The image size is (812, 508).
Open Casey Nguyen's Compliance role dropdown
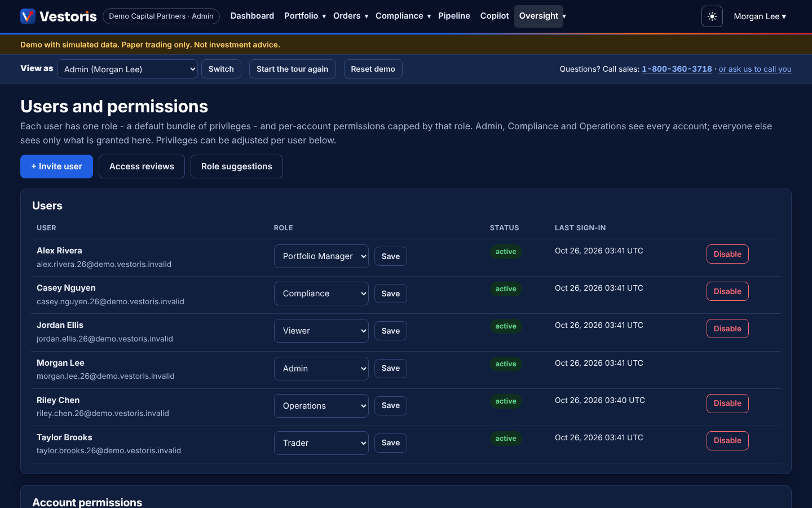click(321, 294)
